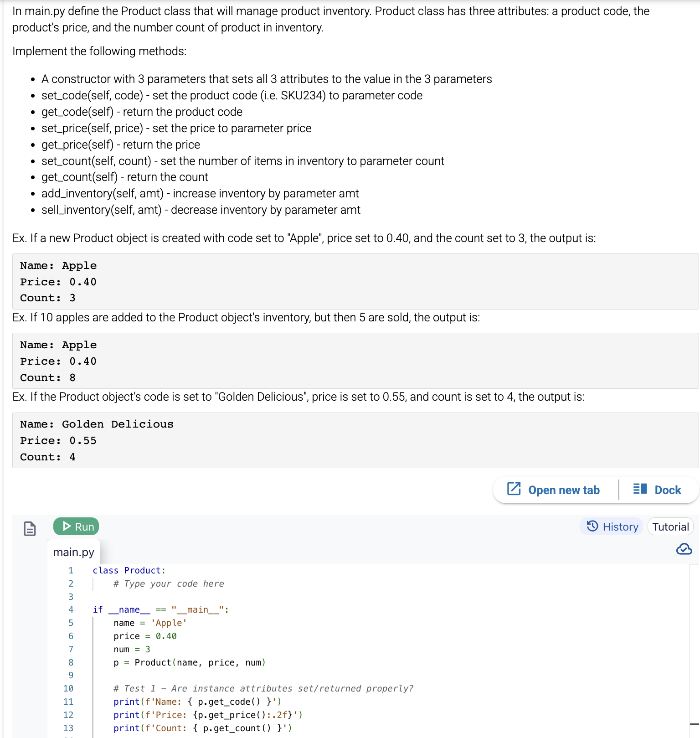
Task: Dock the editor panel
Action: 657,490
